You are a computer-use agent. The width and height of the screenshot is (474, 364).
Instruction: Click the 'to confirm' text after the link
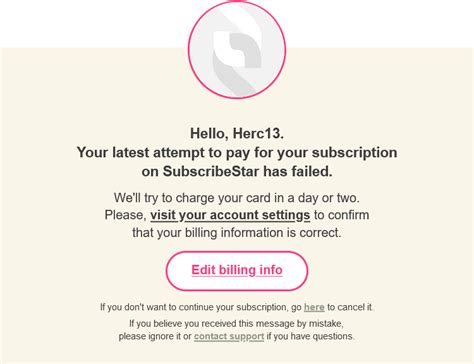[341, 215]
